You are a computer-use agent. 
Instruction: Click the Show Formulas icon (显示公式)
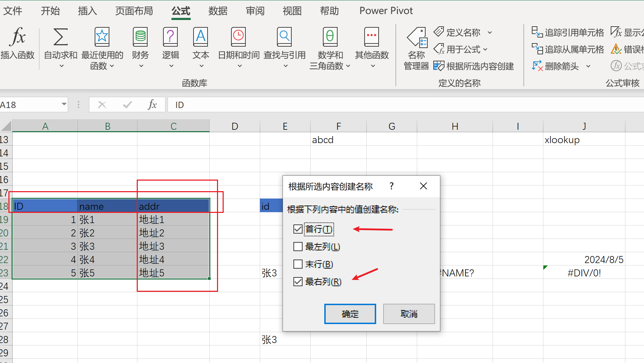tap(616, 32)
